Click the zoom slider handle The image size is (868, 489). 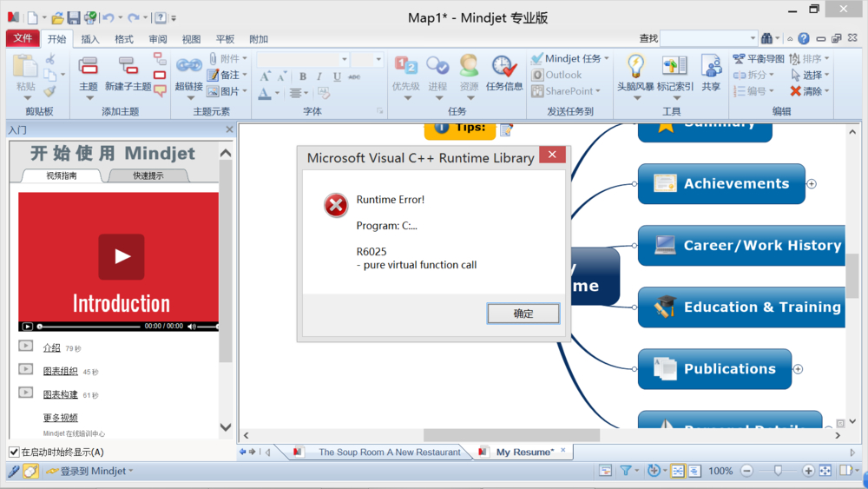tap(778, 471)
